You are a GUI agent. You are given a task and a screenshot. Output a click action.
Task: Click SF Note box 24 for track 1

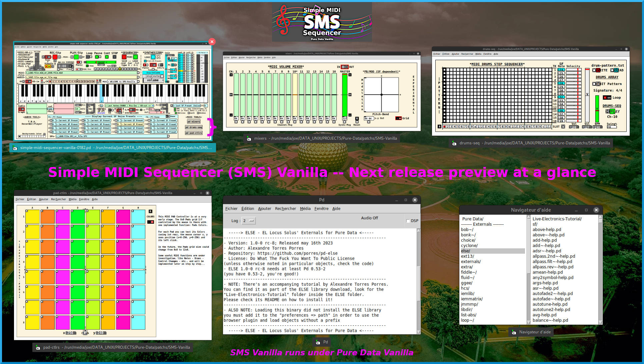561,69
